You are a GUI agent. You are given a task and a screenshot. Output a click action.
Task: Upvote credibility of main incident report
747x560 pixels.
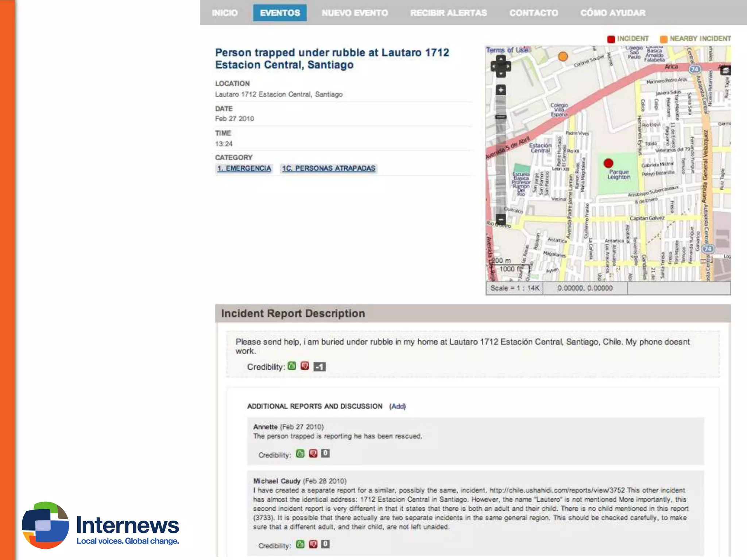coord(292,366)
